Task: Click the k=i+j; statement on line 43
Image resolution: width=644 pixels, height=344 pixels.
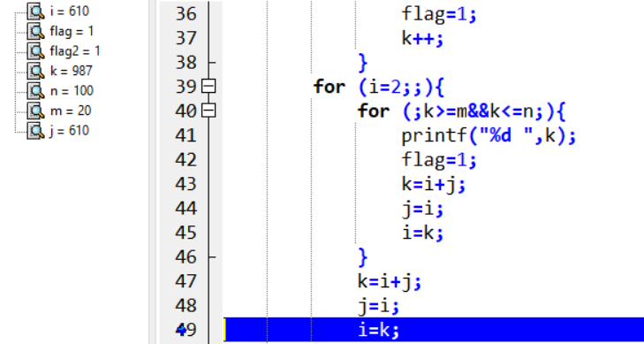Action: (434, 185)
